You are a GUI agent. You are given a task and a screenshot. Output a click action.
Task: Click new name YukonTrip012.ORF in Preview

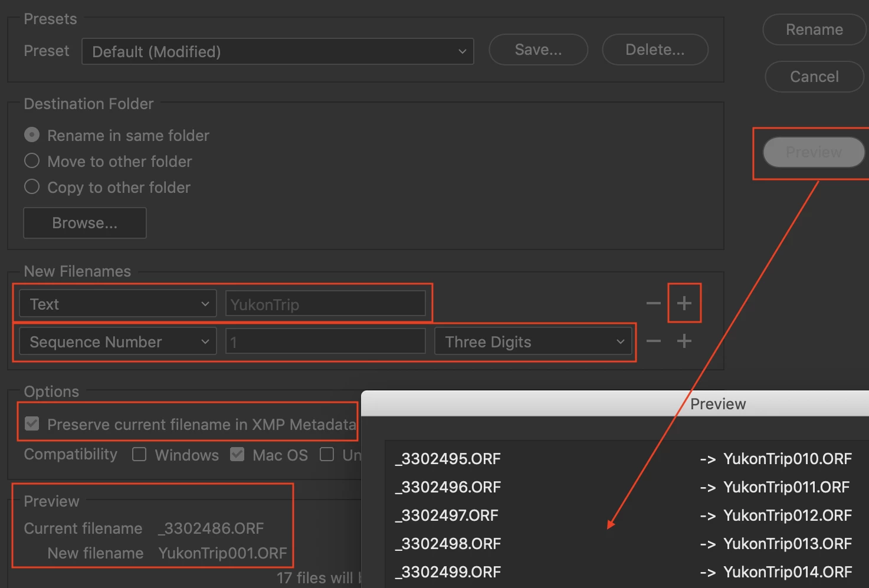[788, 515]
